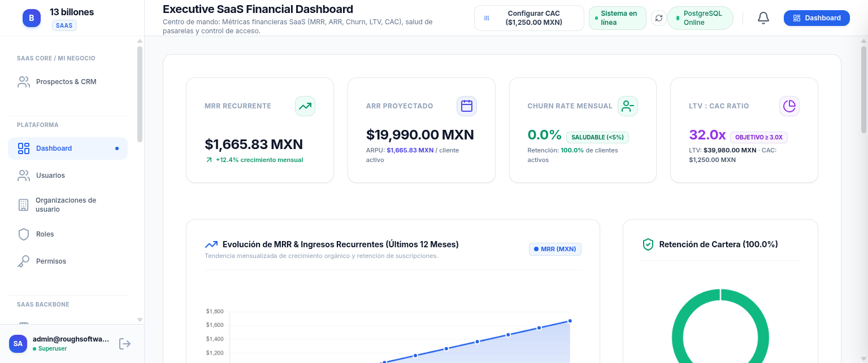Click the 13 billones brand name
The image size is (868, 363).
(72, 12)
